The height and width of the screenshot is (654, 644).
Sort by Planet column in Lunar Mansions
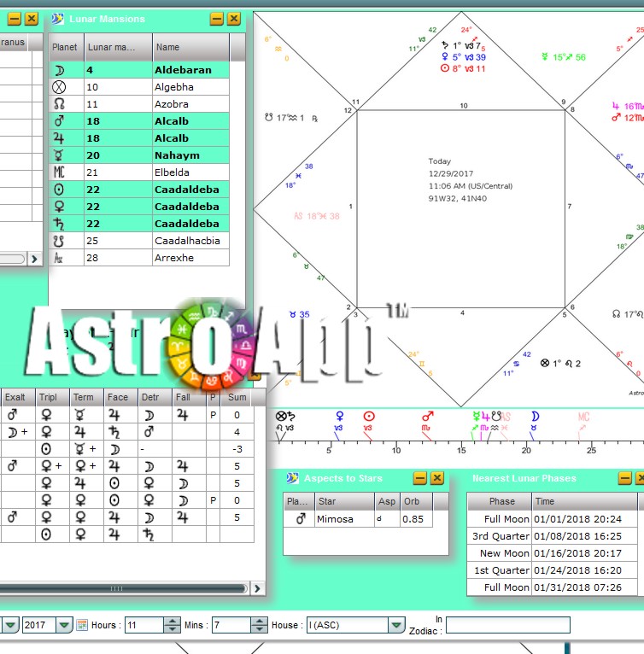pyautogui.click(x=66, y=47)
